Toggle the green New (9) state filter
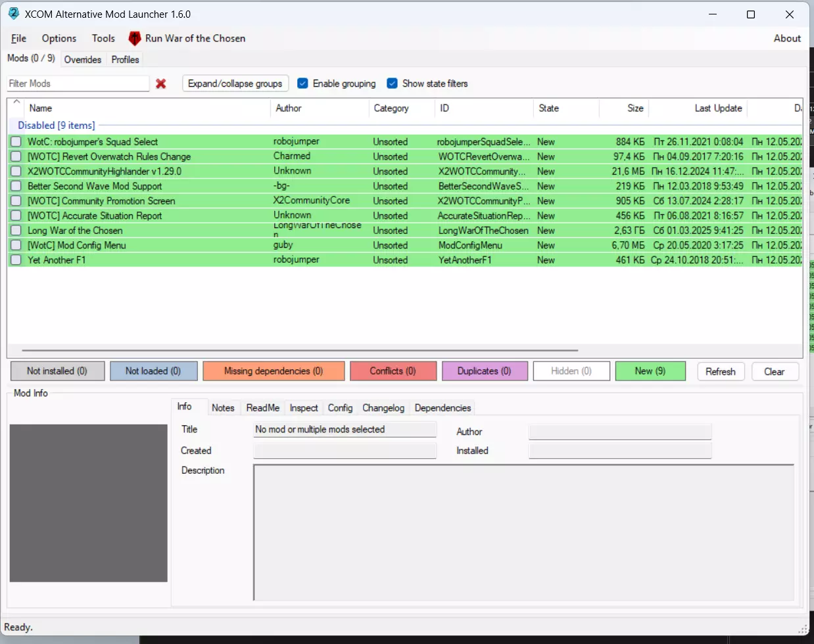This screenshot has height=644, width=814. [650, 371]
